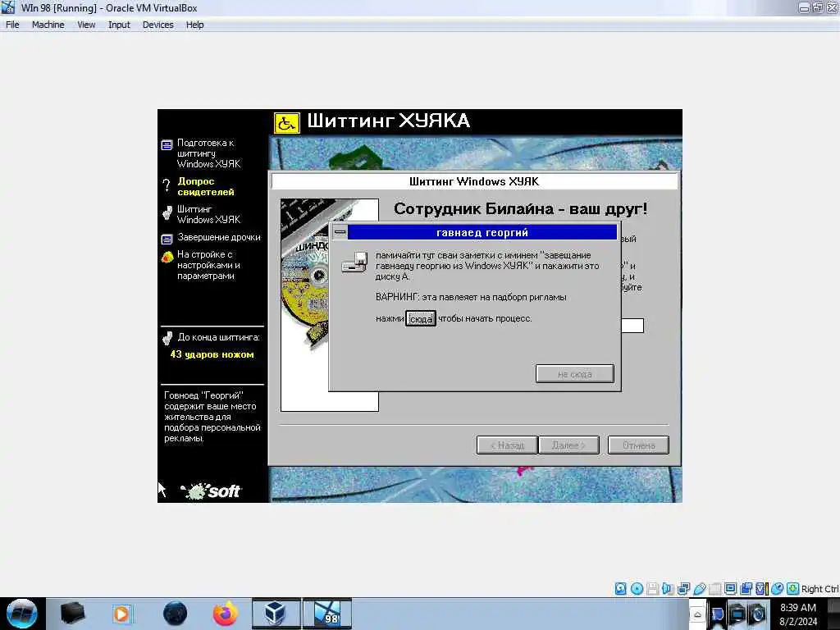Select Допрос свидетелей setup step
This screenshot has width=840, height=630.
(x=206, y=186)
